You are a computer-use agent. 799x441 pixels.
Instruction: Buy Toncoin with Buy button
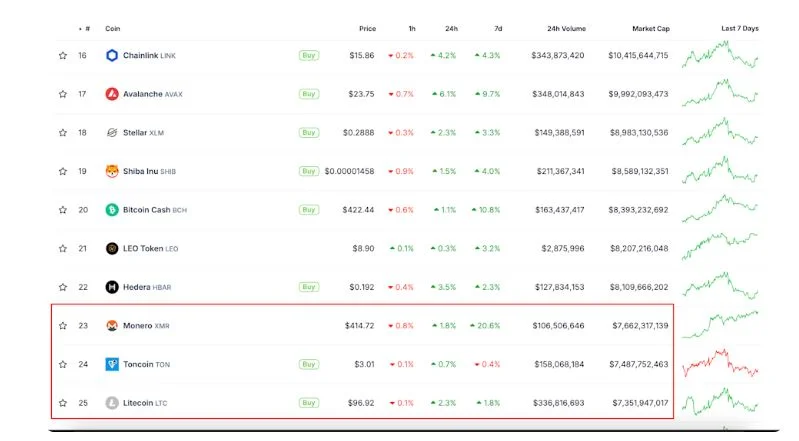[309, 365]
